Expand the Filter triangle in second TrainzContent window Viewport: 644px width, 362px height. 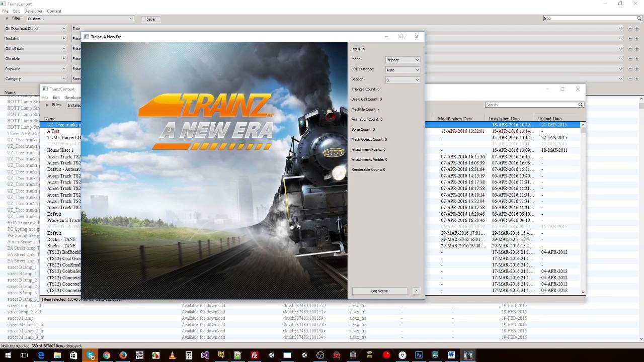pyautogui.click(x=47, y=105)
